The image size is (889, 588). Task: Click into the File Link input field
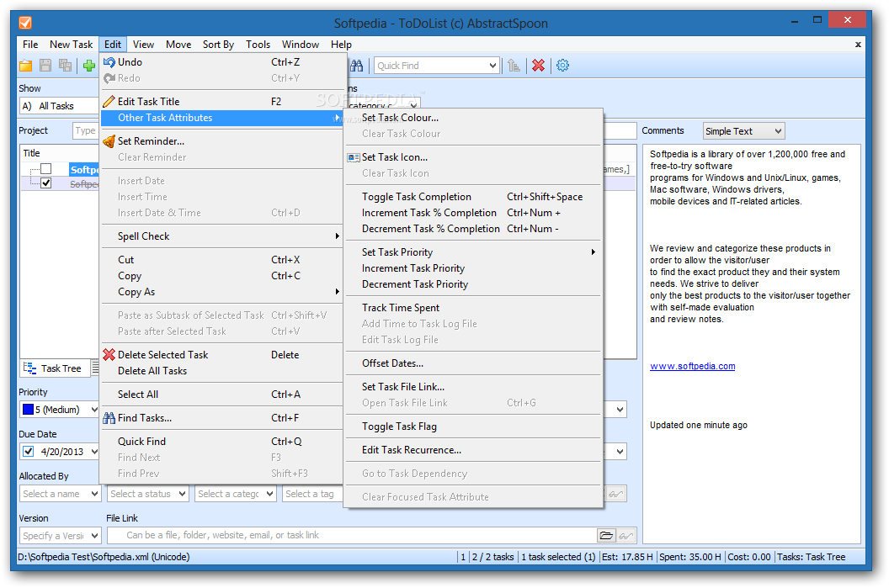pos(352,535)
